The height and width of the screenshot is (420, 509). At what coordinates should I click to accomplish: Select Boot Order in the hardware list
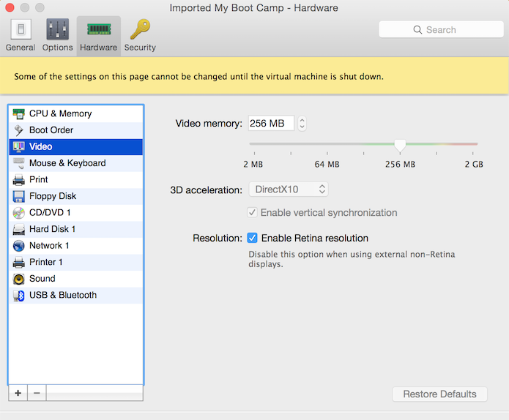(x=75, y=130)
